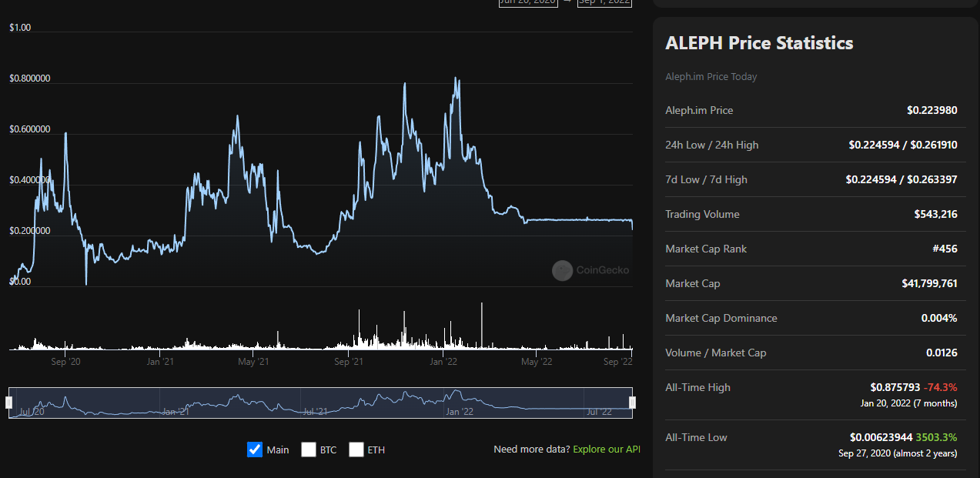The height and width of the screenshot is (478, 980).
Task: Select Market Cap Dominance value 0.004%
Action: 939,318
